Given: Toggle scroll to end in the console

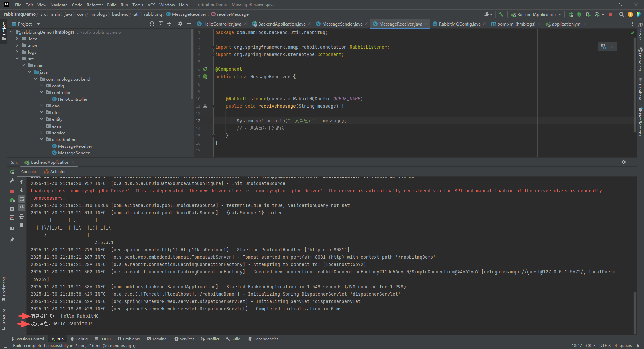Looking at the screenshot, I should [x=22, y=208].
